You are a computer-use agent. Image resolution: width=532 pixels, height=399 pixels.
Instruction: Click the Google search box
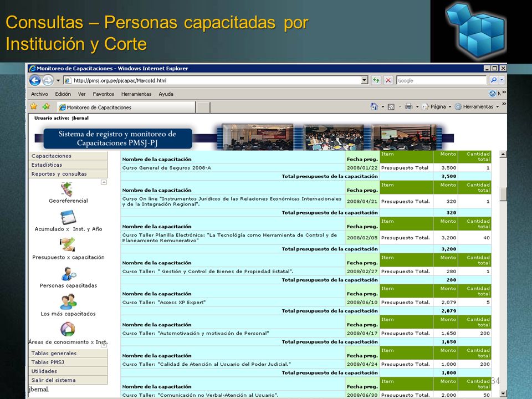pyautogui.click(x=441, y=80)
